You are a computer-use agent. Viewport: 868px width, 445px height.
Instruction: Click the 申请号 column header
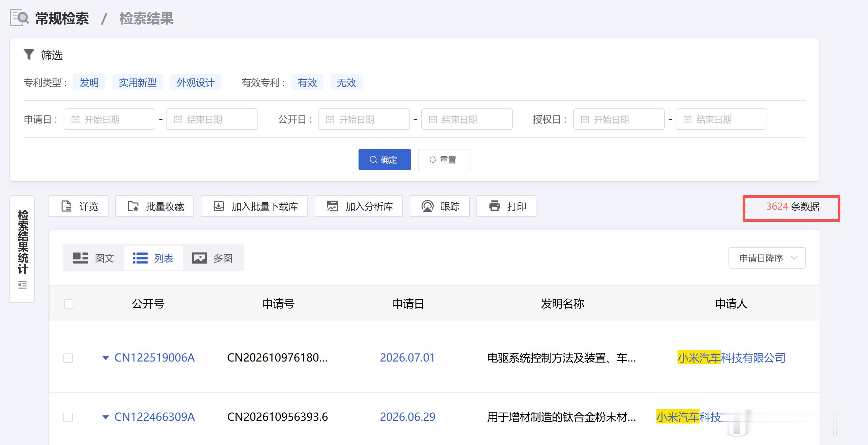pos(278,304)
